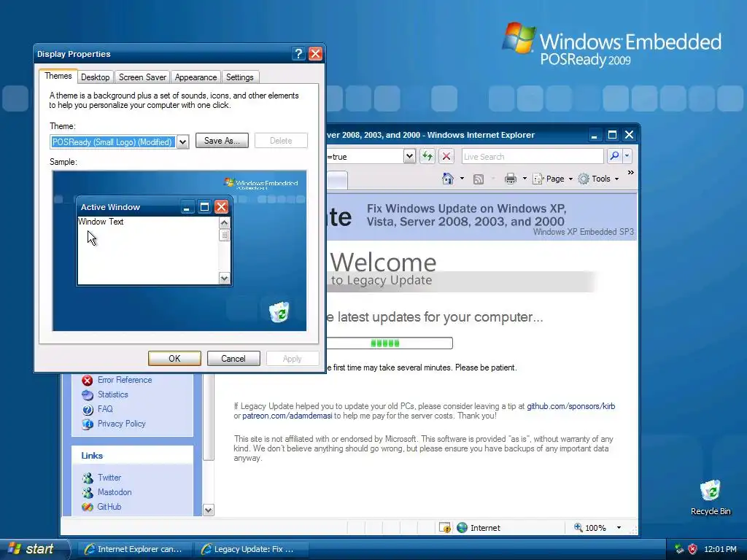Click the Error Reference red icon
Viewport: 747px width, 560px height.
(88, 380)
